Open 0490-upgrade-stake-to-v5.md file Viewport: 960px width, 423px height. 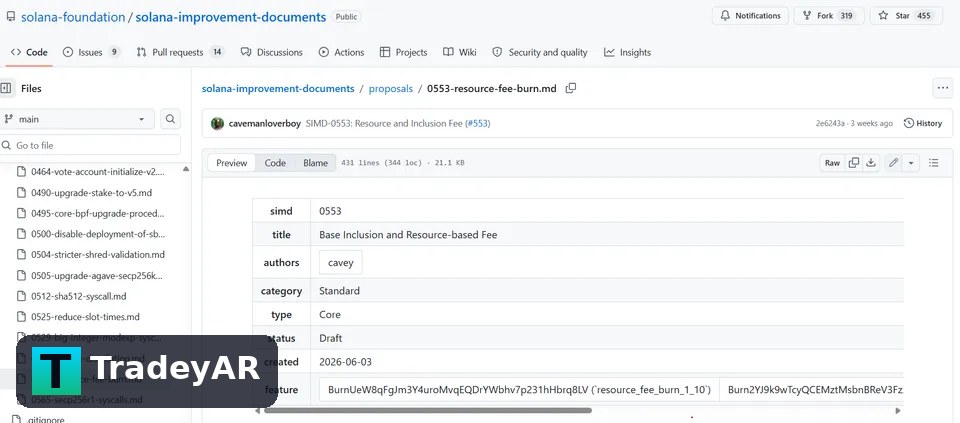tap(91, 192)
